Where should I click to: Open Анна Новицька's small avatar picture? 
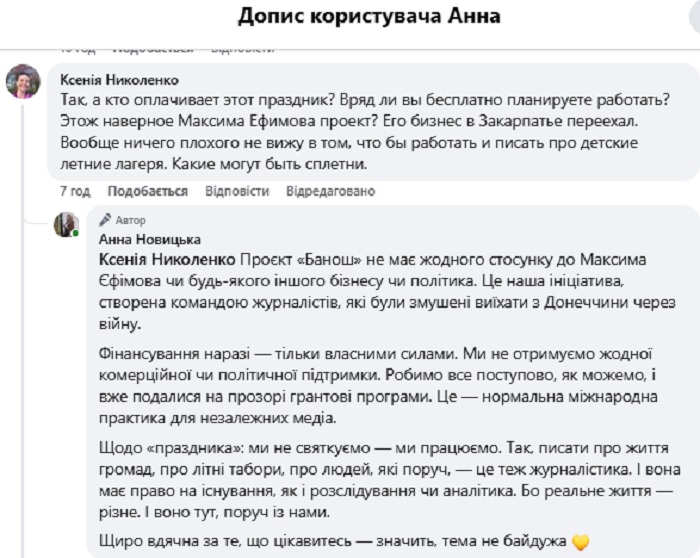tap(66, 225)
